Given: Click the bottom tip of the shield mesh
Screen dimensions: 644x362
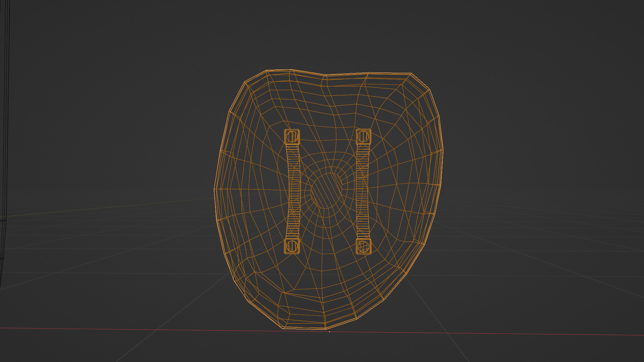Looking at the screenshot, I should 325,328.
